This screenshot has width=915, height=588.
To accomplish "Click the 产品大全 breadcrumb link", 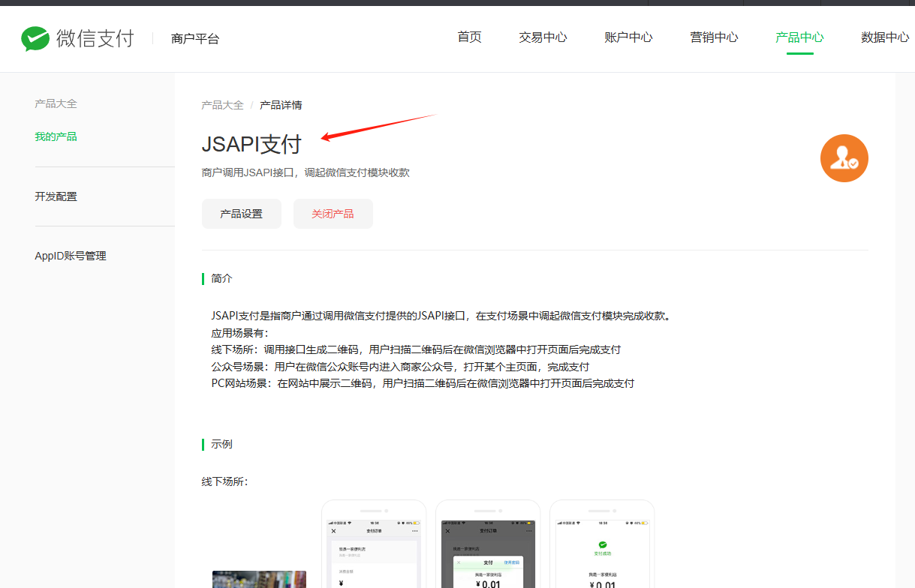I will pyautogui.click(x=222, y=105).
